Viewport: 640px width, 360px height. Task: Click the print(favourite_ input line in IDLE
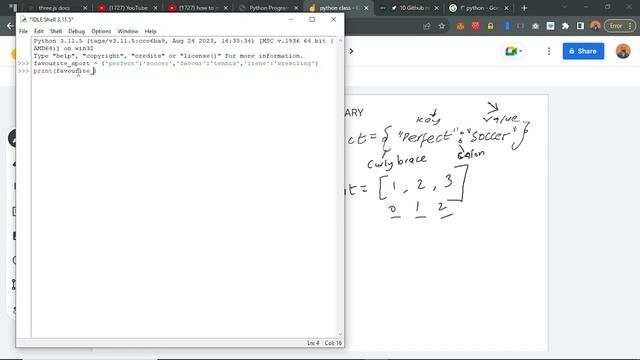click(x=64, y=71)
